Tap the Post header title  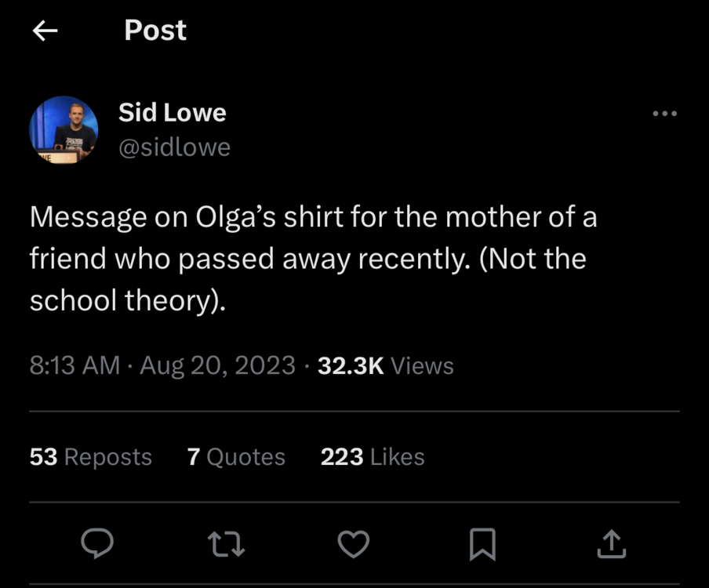click(155, 31)
